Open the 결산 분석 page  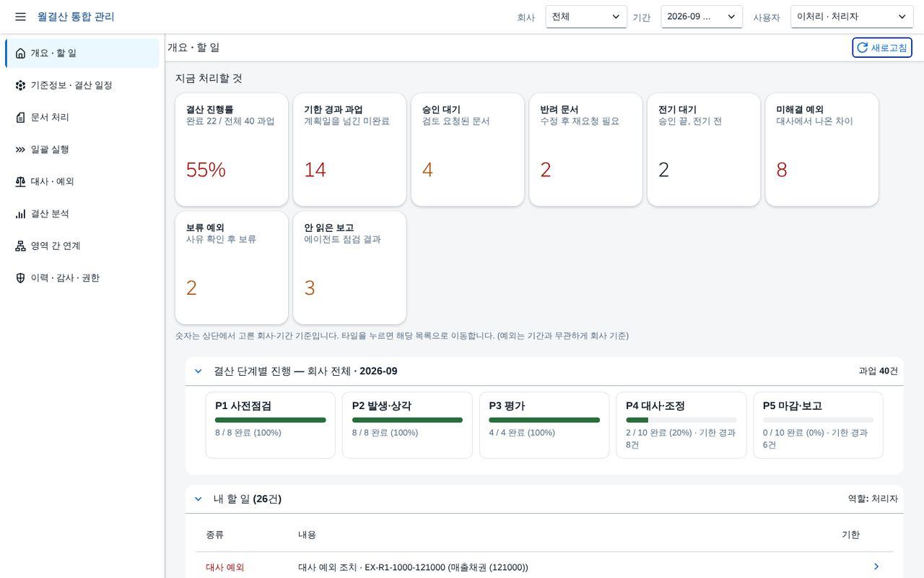(82, 214)
